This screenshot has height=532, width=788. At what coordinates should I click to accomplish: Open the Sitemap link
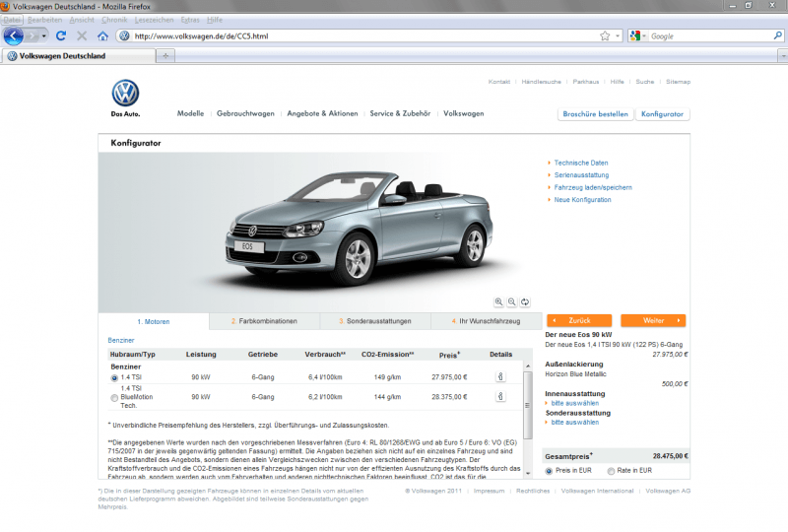coord(678,82)
